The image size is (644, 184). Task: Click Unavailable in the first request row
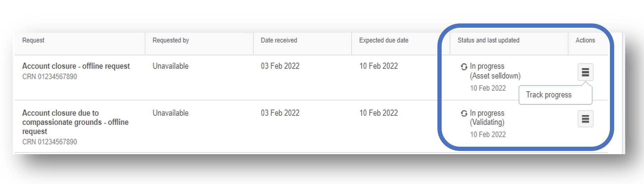[170, 66]
